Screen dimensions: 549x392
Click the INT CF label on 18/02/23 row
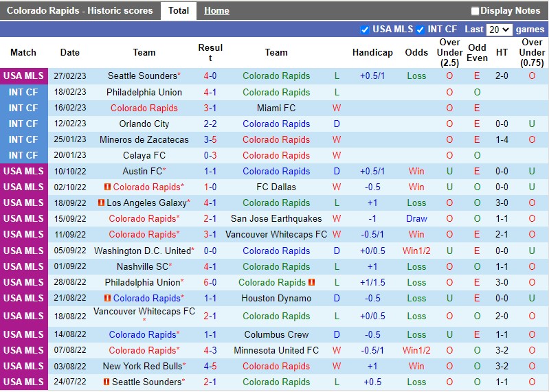point(23,92)
